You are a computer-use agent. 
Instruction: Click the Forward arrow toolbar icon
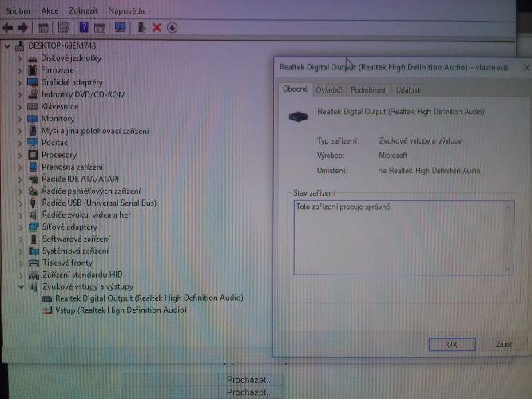point(22,27)
